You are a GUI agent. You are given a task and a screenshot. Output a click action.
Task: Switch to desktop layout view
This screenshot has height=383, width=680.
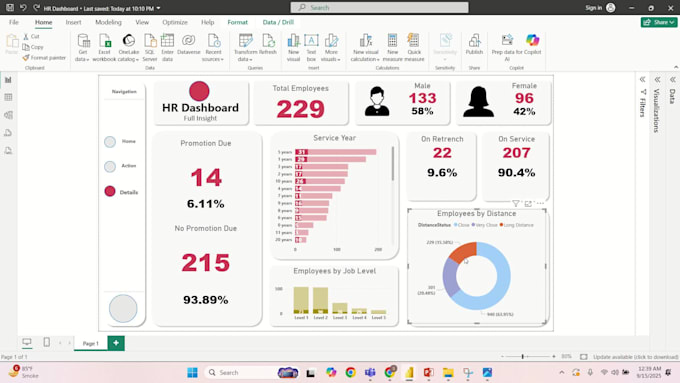coord(27,342)
